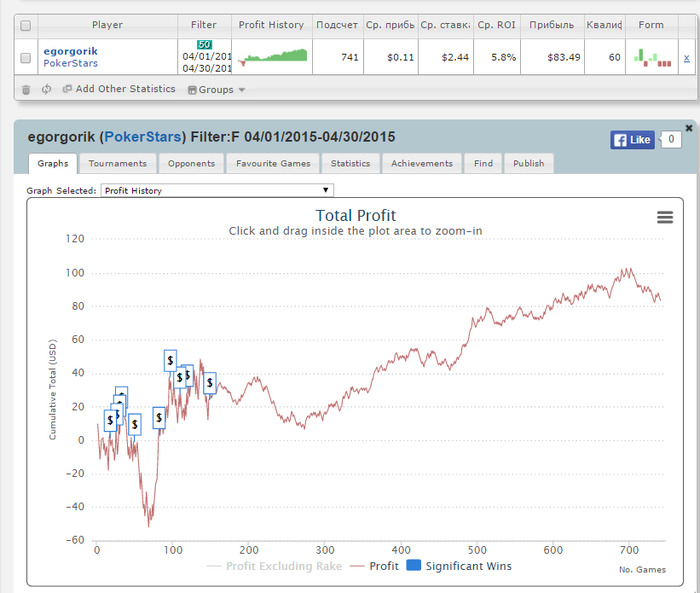700x593 pixels.
Task: Toggle the header select-all checkbox
Action: click(26, 26)
